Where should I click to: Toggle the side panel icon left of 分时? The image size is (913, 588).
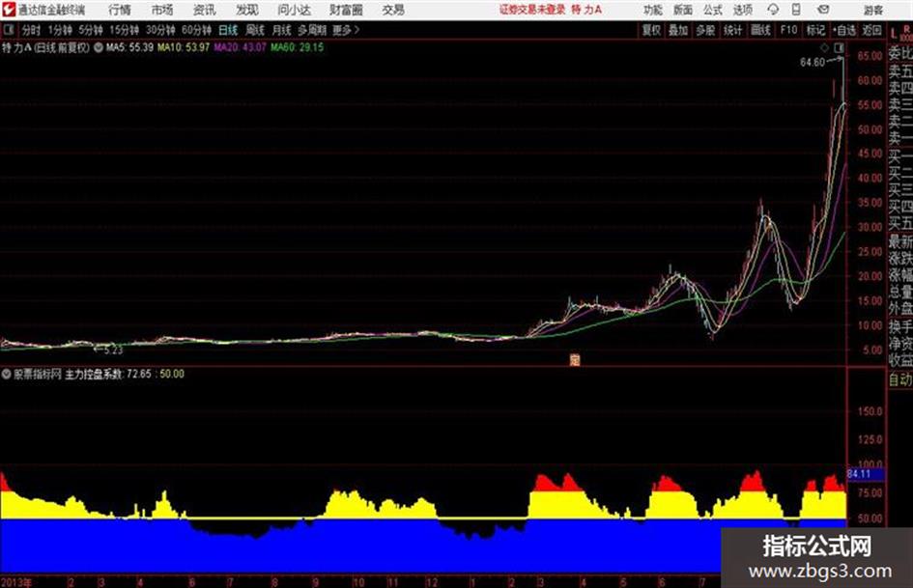point(8,30)
